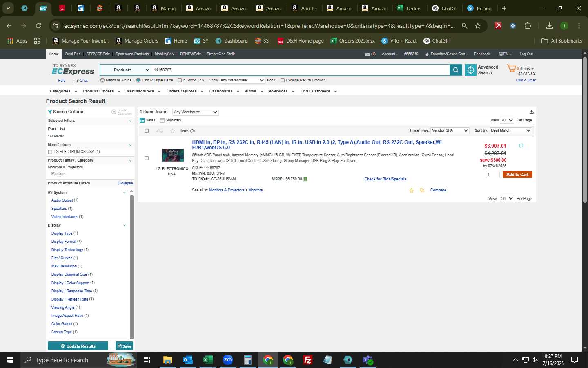Viewport: 588px width, 368px height.
Task: Click Update Results button
Action: [x=78, y=346]
